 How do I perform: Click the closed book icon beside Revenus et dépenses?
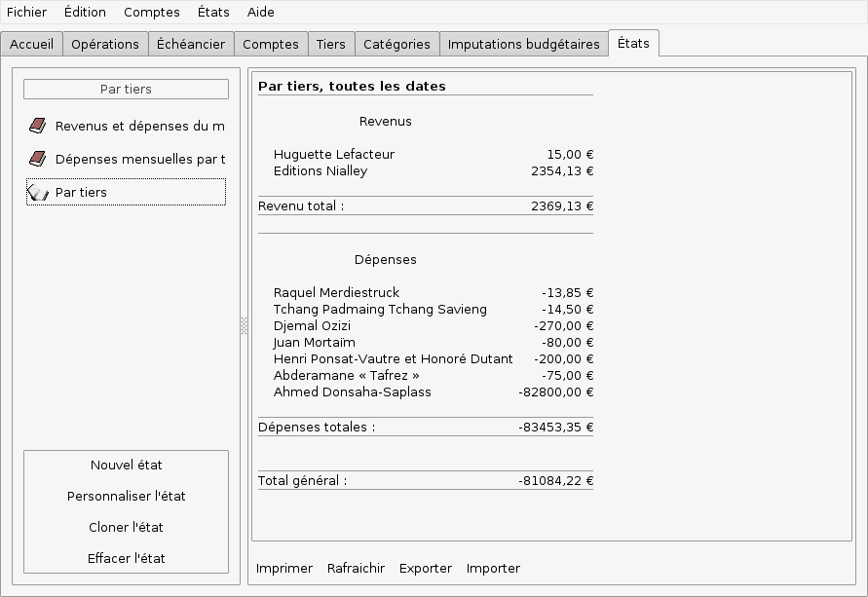(x=37, y=126)
